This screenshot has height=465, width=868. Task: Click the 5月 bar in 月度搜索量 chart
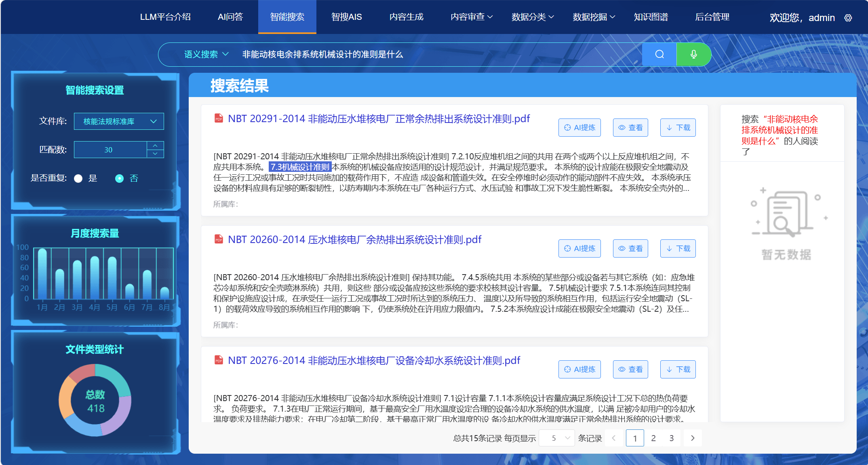pos(112,277)
